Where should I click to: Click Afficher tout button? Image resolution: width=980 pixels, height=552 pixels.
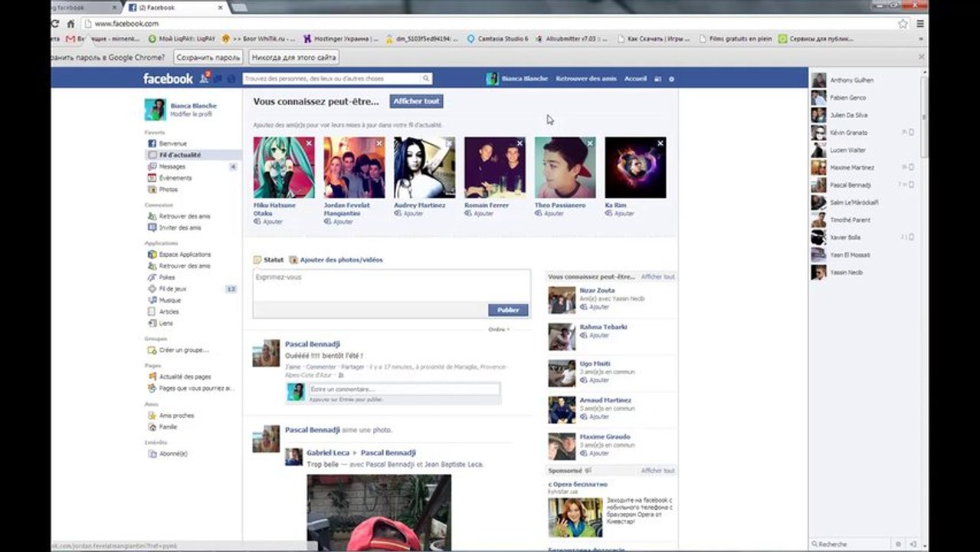[x=416, y=101]
